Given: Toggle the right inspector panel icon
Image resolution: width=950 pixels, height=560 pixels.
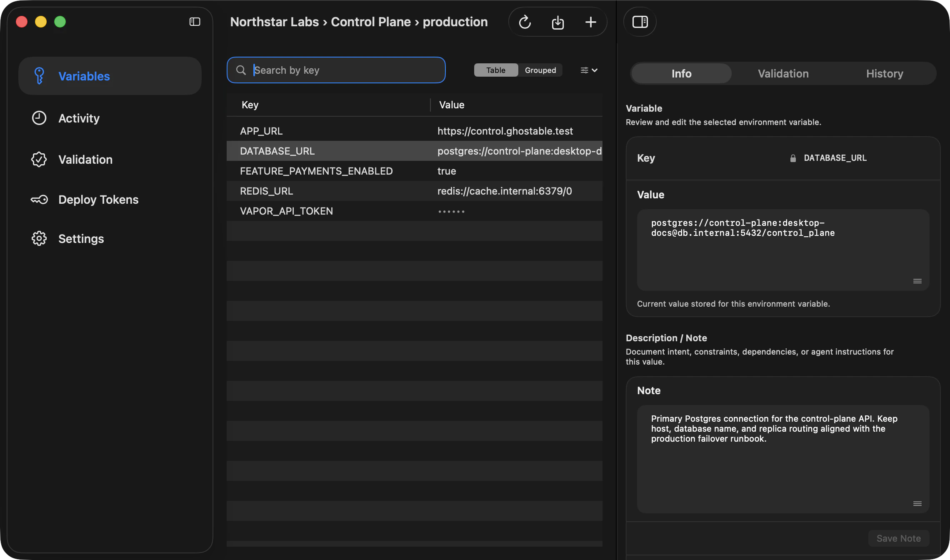Looking at the screenshot, I should point(640,22).
